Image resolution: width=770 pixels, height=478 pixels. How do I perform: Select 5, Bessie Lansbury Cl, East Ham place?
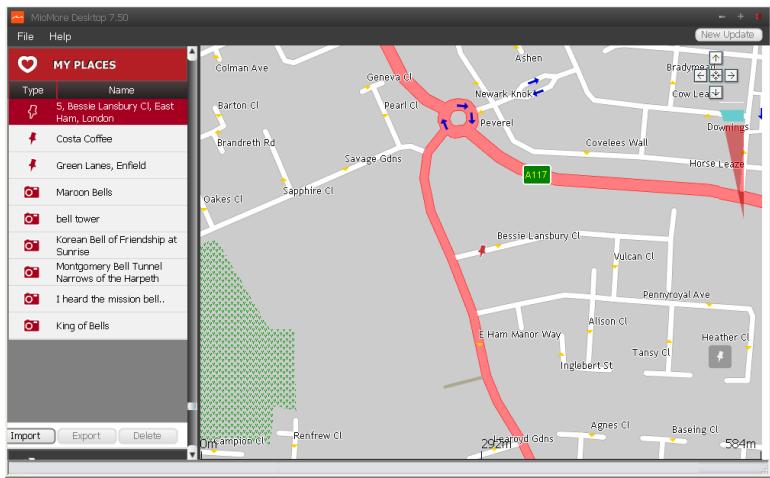(x=98, y=112)
